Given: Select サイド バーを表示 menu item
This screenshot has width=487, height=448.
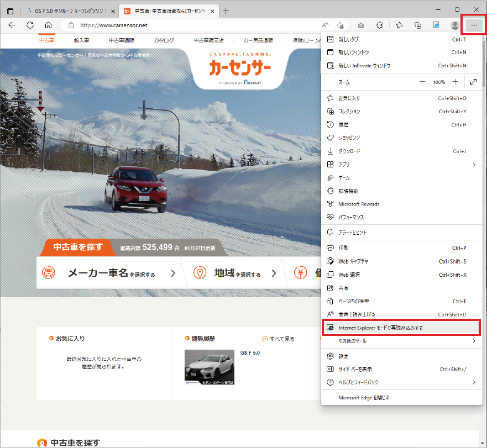Looking at the screenshot, I should tap(401, 369).
